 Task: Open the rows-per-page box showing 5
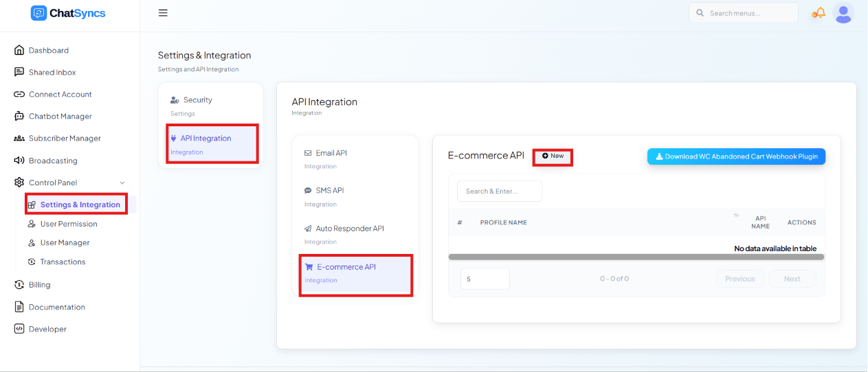click(485, 279)
